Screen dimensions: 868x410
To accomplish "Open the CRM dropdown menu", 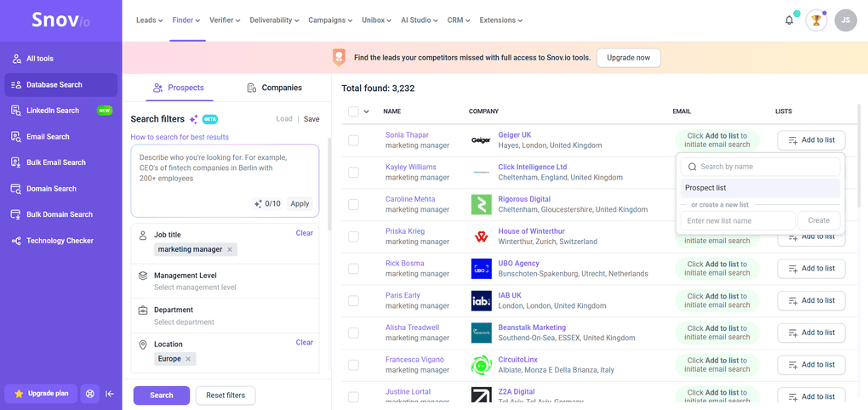I will 459,20.
